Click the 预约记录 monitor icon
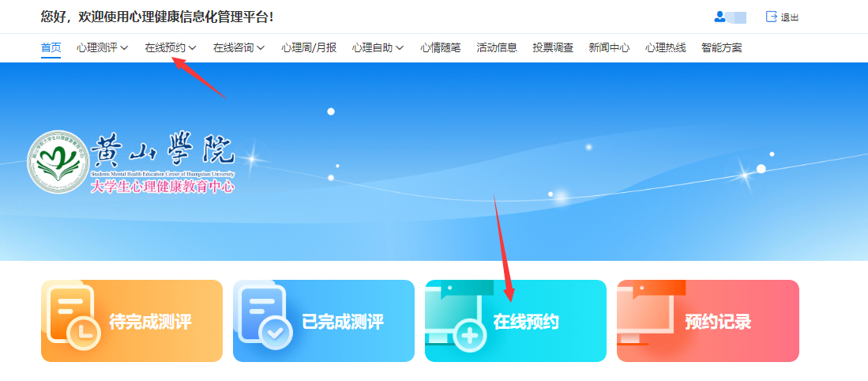This screenshot has width=868, height=381. (649, 315)
